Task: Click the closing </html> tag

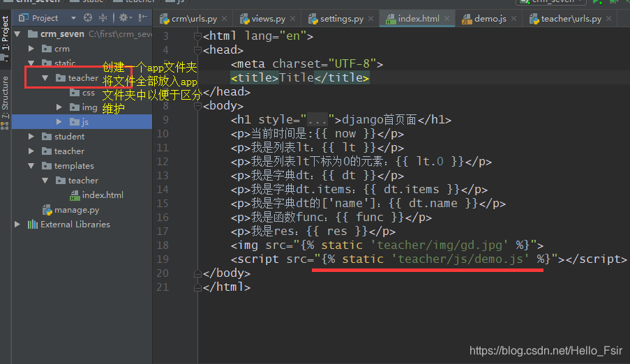Action: pyautogui.click(x=227, y=287)
